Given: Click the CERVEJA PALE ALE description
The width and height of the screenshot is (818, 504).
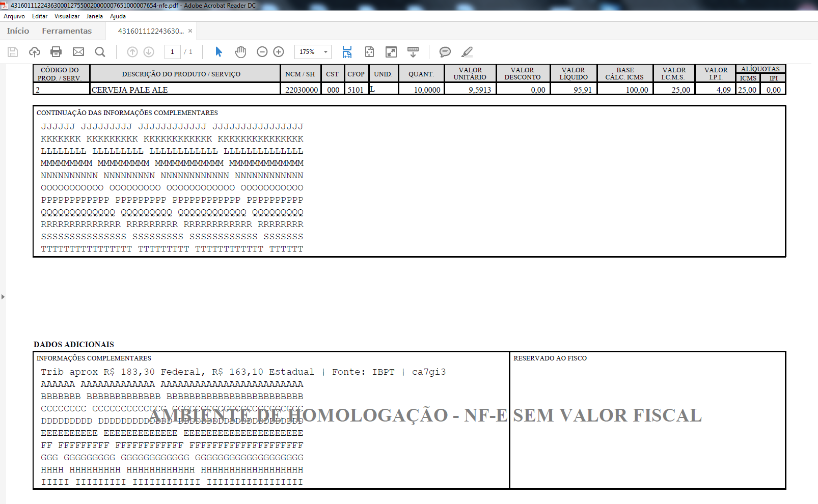Looking at the screenshot, I should [129, 90].
